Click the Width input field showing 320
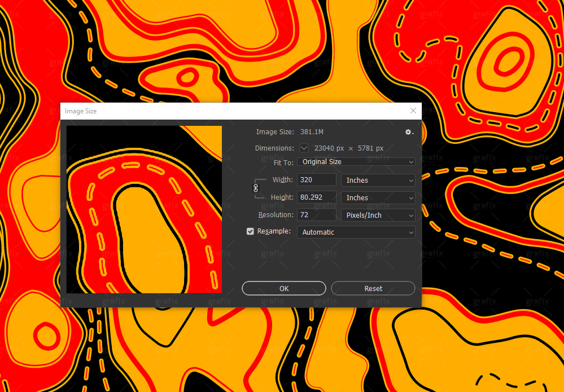The height and width of the screenshot is (392, 564). pos(317,180)
